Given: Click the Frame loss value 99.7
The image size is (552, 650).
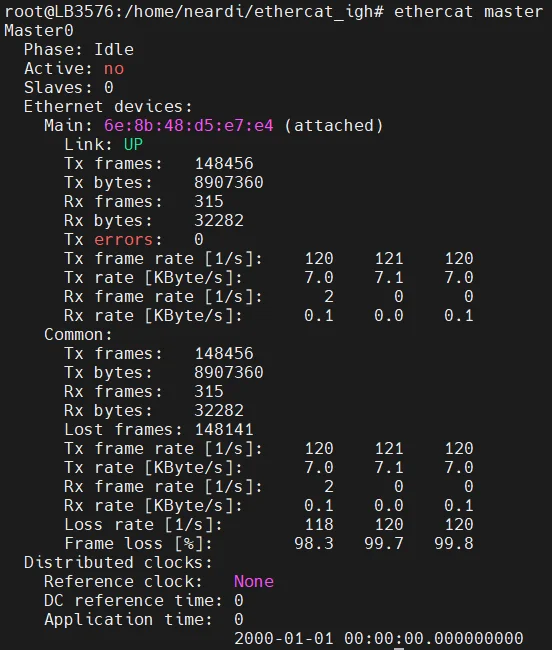Looking at the screenshot, I should point(384,543).
